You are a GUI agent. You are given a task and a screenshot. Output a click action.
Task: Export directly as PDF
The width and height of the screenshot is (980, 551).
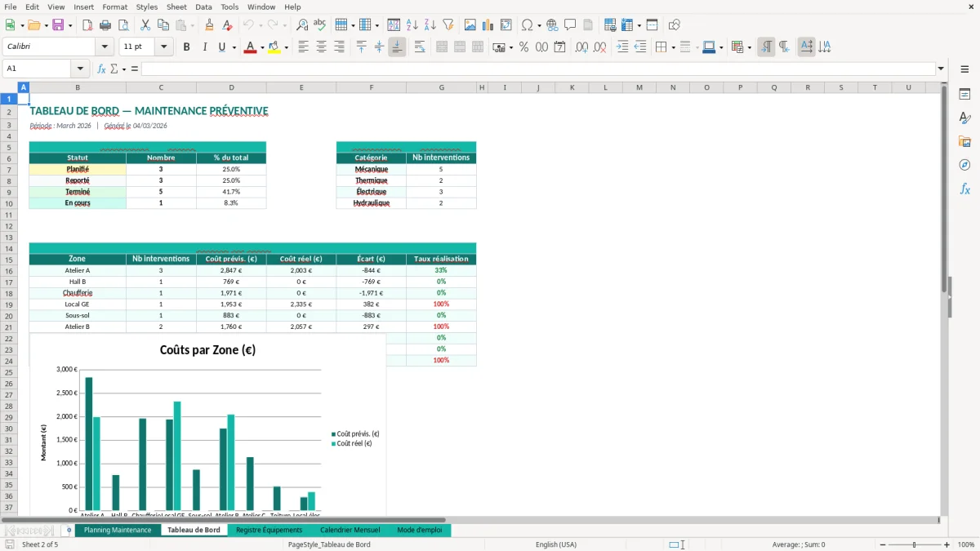pyautogui.click(x=86, y=25)
